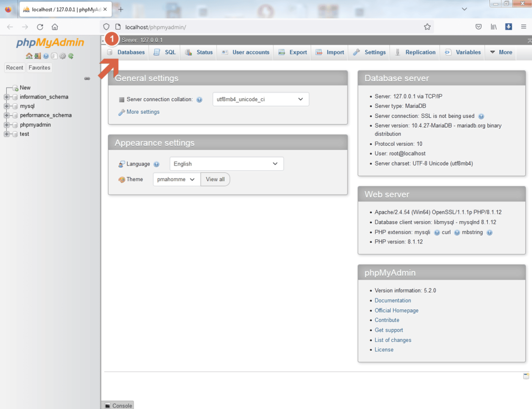Open the More menu in top tabs

pyautogui.click(x=501, y=52)
